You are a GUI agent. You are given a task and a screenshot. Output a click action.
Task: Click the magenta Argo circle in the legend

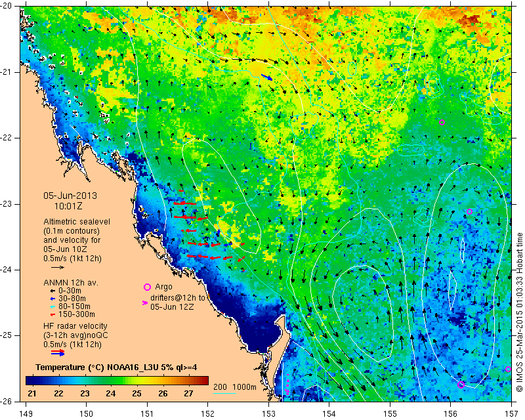point(147,287)
